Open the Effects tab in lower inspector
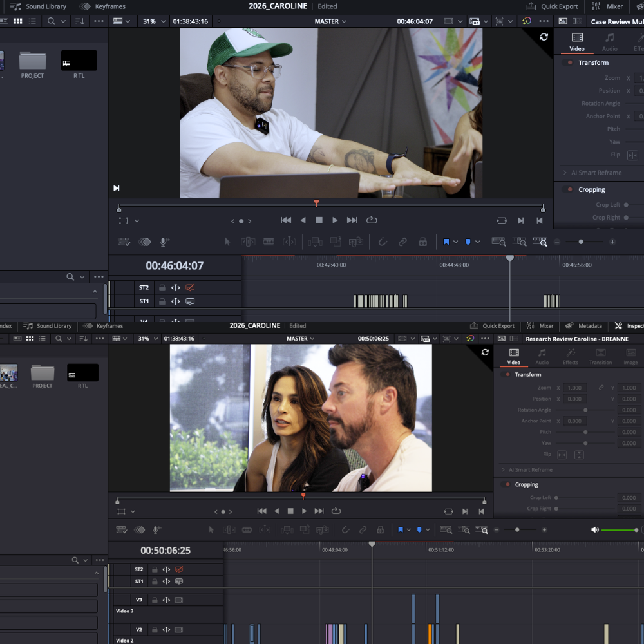This screenshot has height=644, width=644. (570, 357)
